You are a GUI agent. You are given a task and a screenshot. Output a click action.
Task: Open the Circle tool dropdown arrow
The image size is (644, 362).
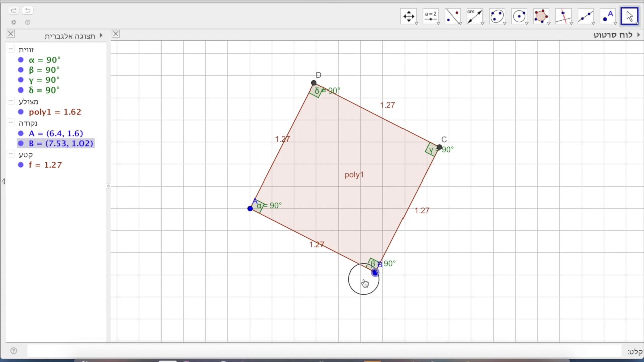point(527,23)
